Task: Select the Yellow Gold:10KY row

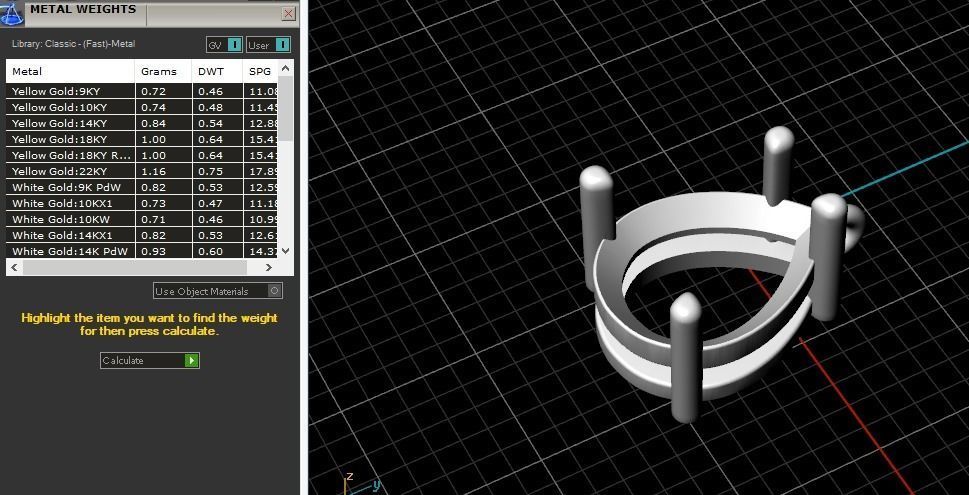Action: pyautogui.click(x=142, y=107)
